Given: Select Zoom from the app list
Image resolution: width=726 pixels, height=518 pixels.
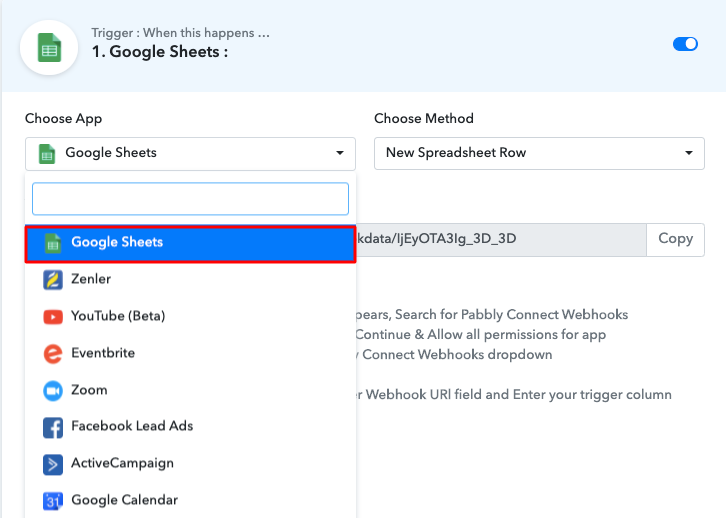Looking at the screenshot, I should click(190, 390).
